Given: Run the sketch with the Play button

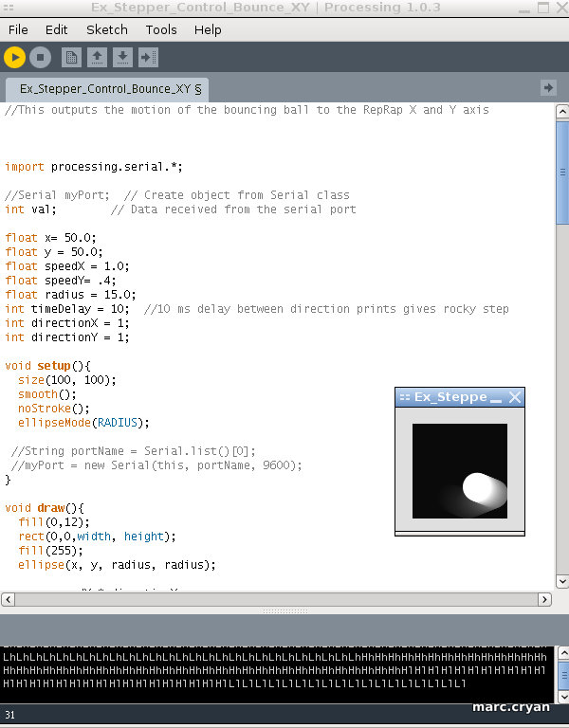Looking at the screenshot, I should (x=14, y=58).
